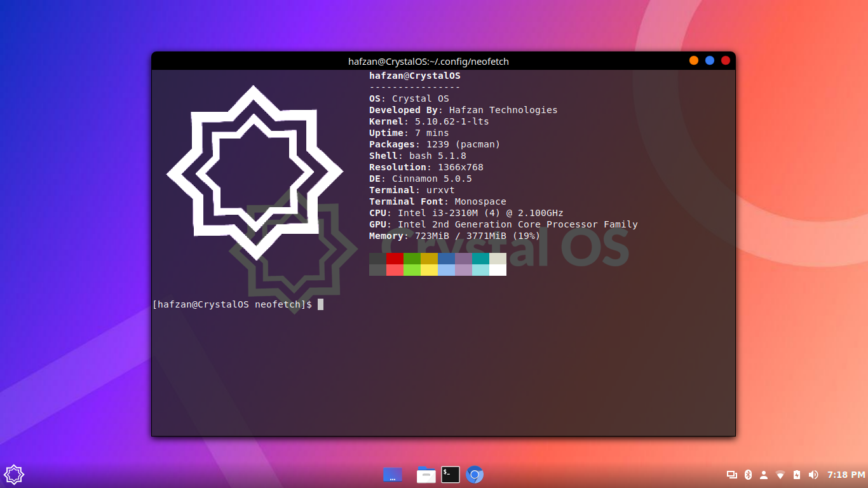This screenshot has height=488, width=868.
Task: Launch the Chromium browser from the taskbar
Action: [475, 475]
